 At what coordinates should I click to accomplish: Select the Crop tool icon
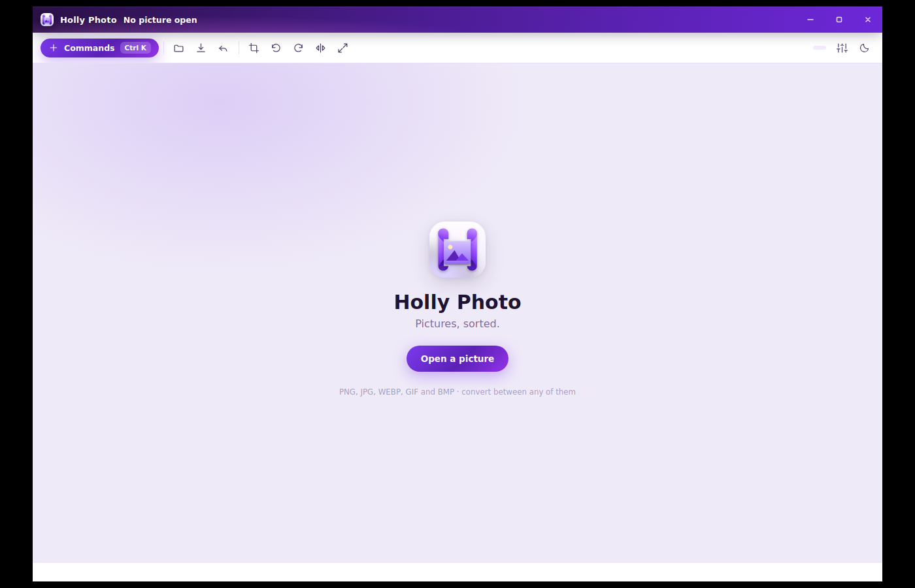[x=254, y=48]
